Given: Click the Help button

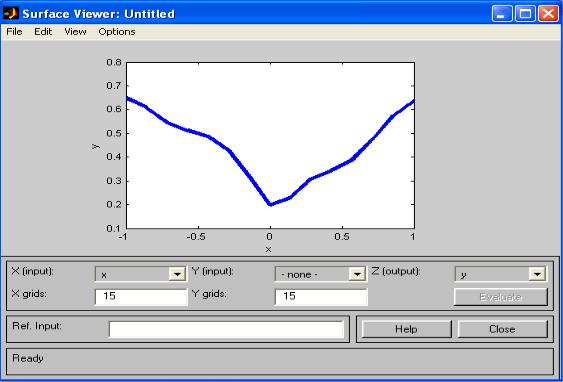Looking at the screenshot, I should (406, 329).
